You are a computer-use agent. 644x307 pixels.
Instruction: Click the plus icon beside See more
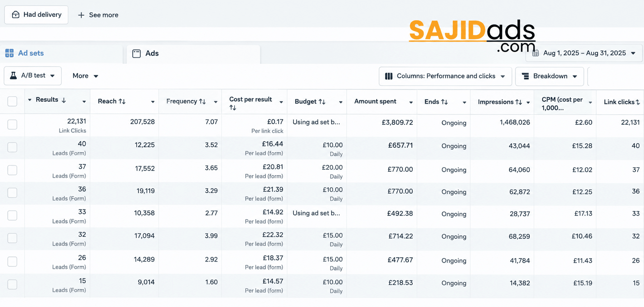81,15
